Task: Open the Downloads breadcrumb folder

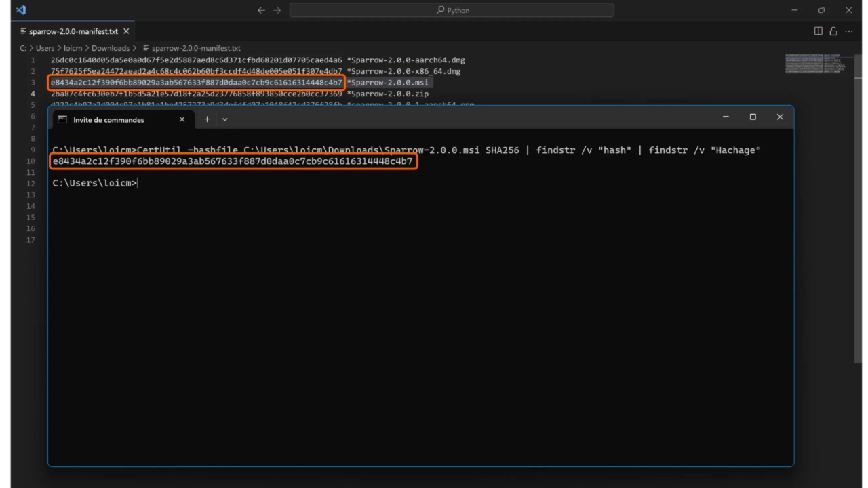Action: coord(110,48)
